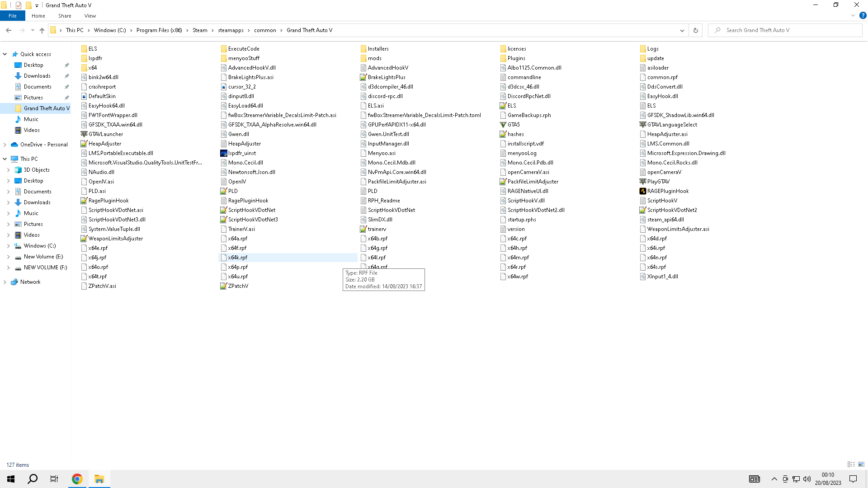Click the steamapps breadcrumb in the path
Screen dimensions: 868x488
click(231, 30)
